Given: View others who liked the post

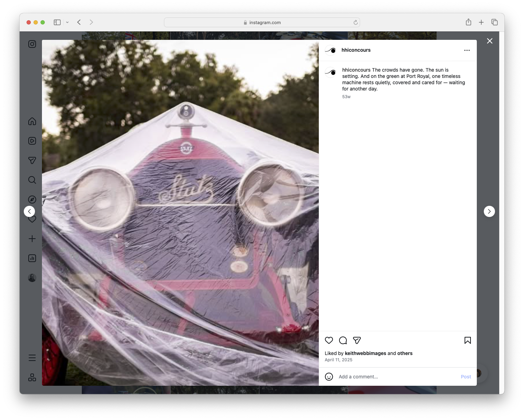Looking at the screenshot, I should [405, 353].
